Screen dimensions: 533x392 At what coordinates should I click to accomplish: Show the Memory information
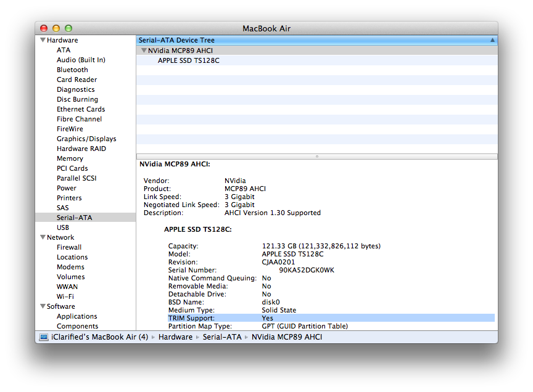click(70, 158)
